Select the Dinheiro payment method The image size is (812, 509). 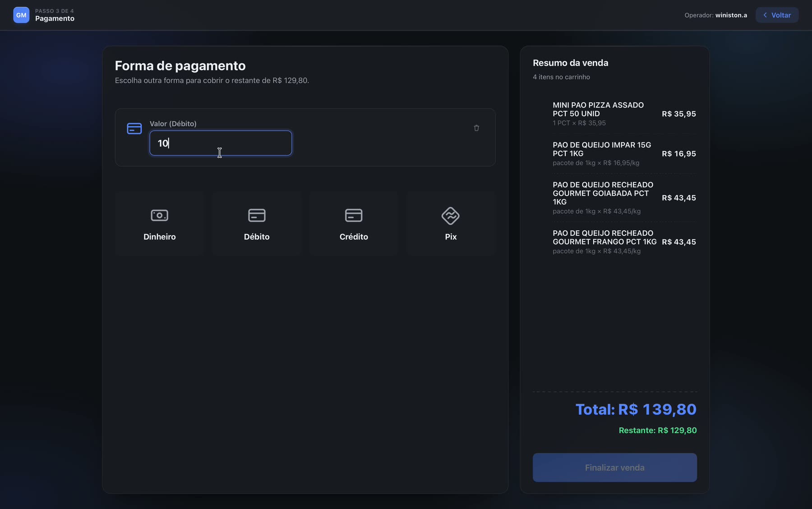160,224
